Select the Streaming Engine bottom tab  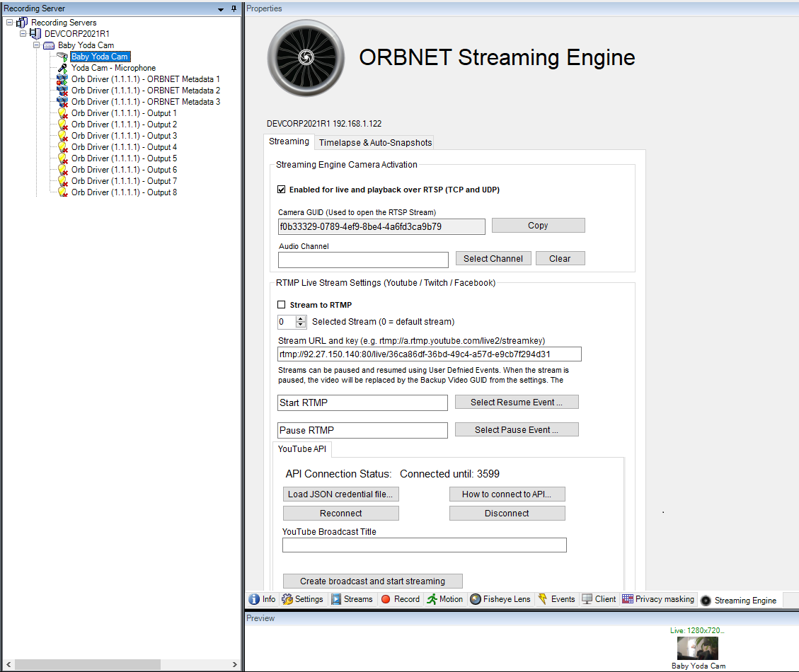point(739,600)
